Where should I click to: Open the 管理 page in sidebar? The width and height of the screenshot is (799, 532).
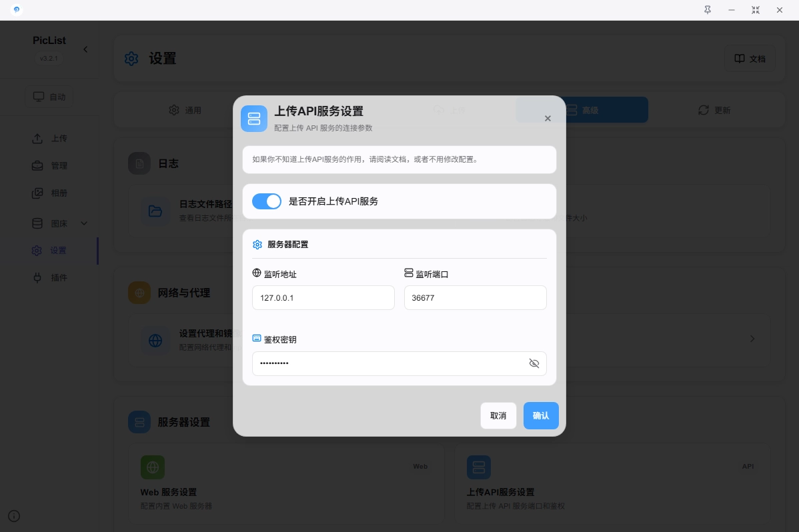coord(59,165)
